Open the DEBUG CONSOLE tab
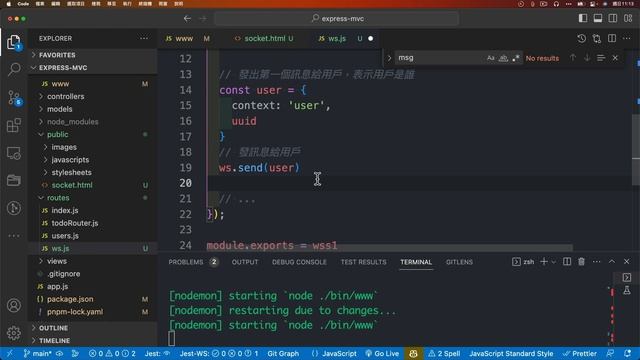This screenshot has width=640, height=360. tap(299, 262)
